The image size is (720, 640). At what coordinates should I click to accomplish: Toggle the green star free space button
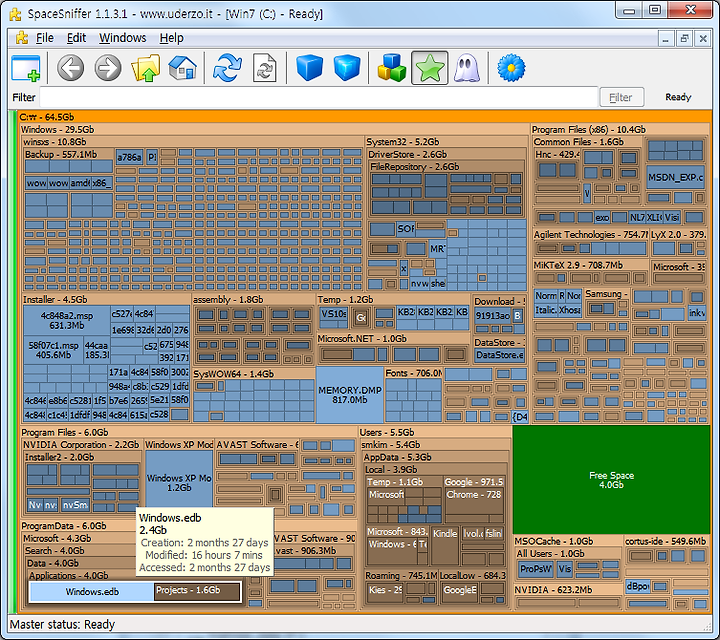click(429, 68)
